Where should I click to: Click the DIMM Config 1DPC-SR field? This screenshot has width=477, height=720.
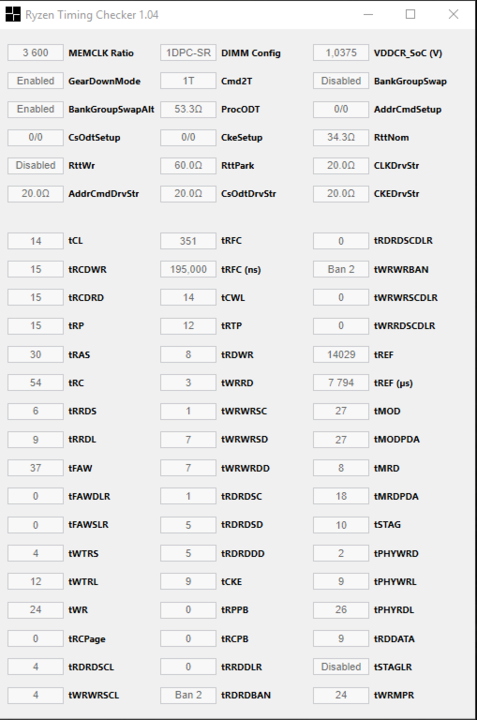[188, 53]
